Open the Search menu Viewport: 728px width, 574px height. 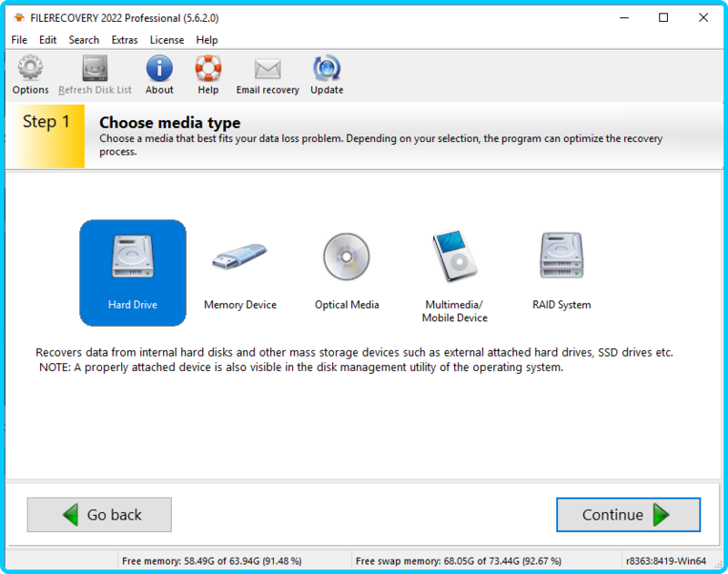point(84,40)
